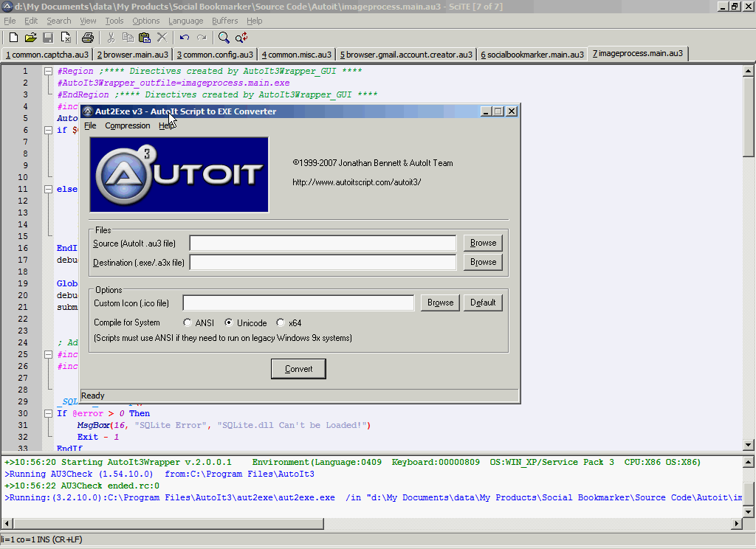Screen dimensions: 756x549
Task: Click Browse next to Source file field
Action: (x=483, y=243)
